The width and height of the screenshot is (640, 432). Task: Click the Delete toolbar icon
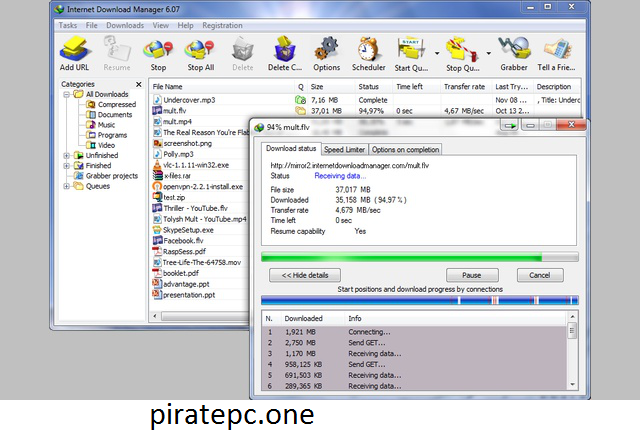click(243, 53)
